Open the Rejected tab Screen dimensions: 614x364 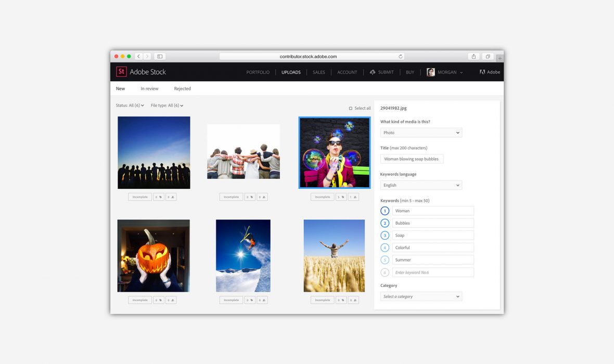[182, 89]
